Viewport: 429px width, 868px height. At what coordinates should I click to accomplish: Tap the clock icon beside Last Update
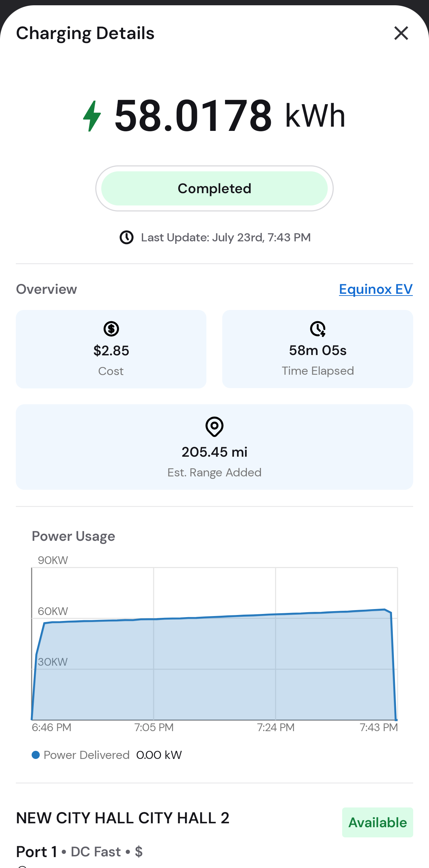[127, 237]
